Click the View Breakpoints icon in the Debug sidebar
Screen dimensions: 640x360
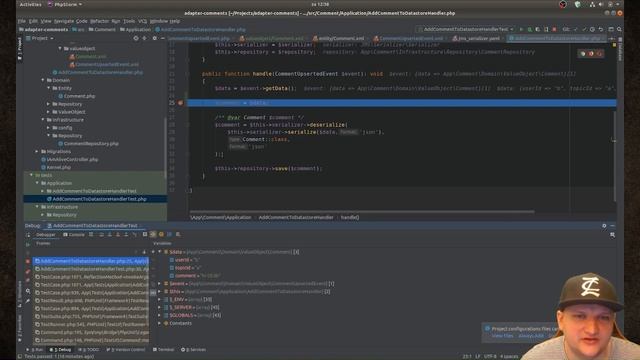[x=28, y=271]
